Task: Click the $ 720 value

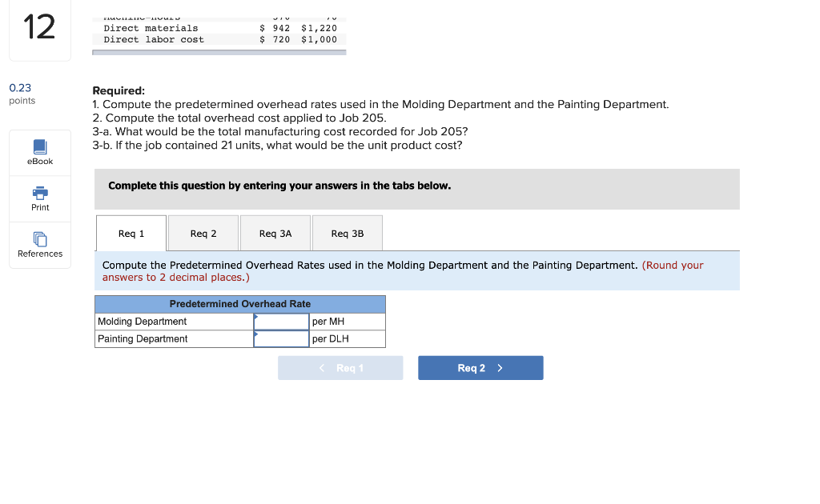Action: pos(275,40)
